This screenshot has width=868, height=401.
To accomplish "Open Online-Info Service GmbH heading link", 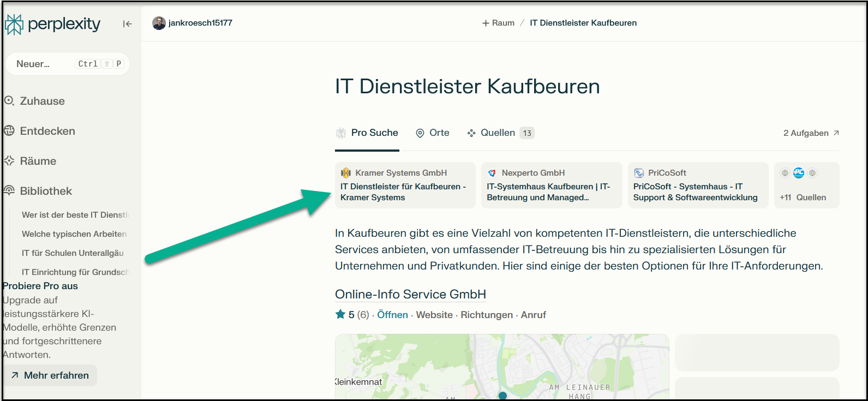I will (410, 294).
